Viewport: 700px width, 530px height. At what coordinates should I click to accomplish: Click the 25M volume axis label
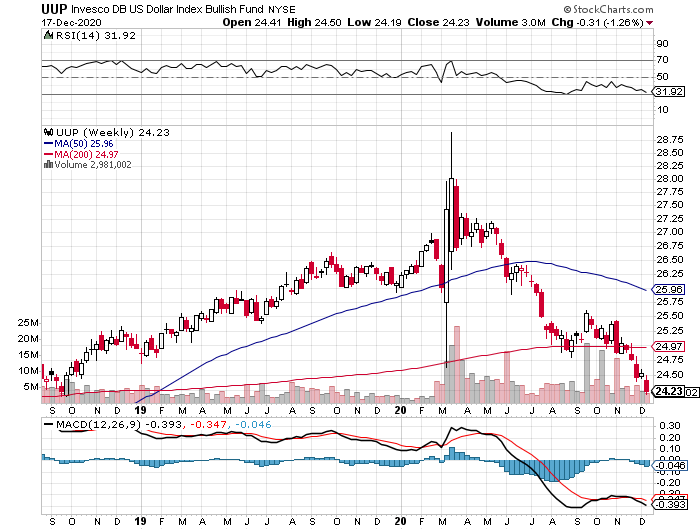(x=28, y=322)
